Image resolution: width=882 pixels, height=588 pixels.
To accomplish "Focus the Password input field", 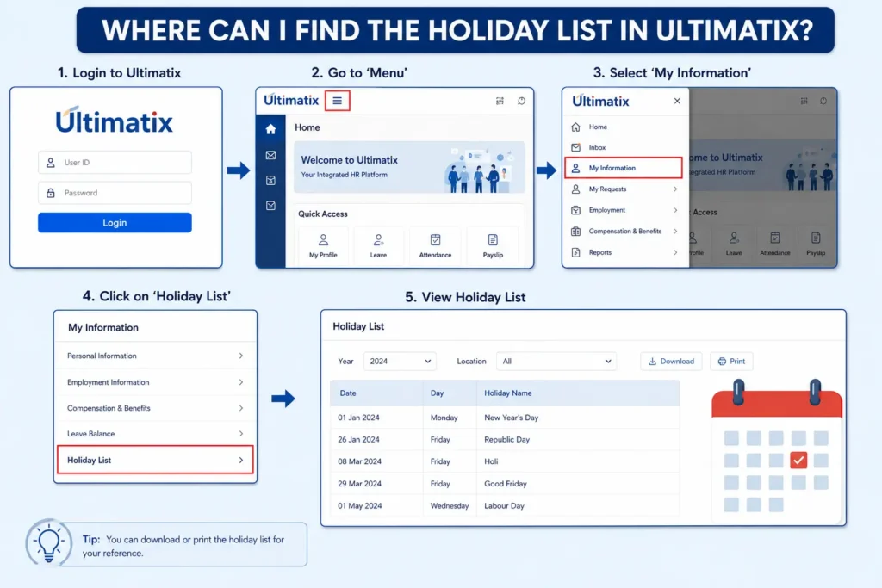I will point(115,193).
